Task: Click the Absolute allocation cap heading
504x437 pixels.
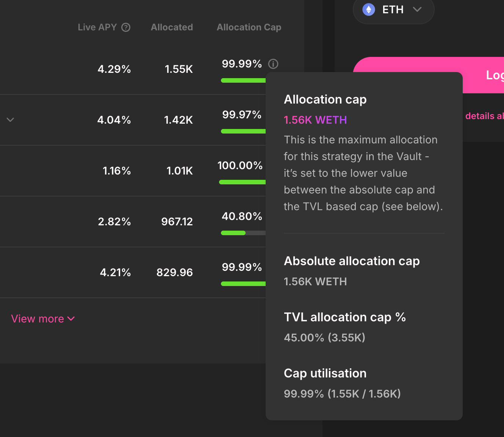Action: pyautogui.click(x=352, y=261)
